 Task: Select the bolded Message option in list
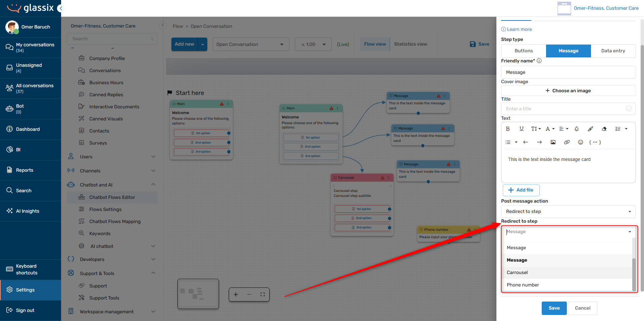pyautogui.click(x=567, y=260)
